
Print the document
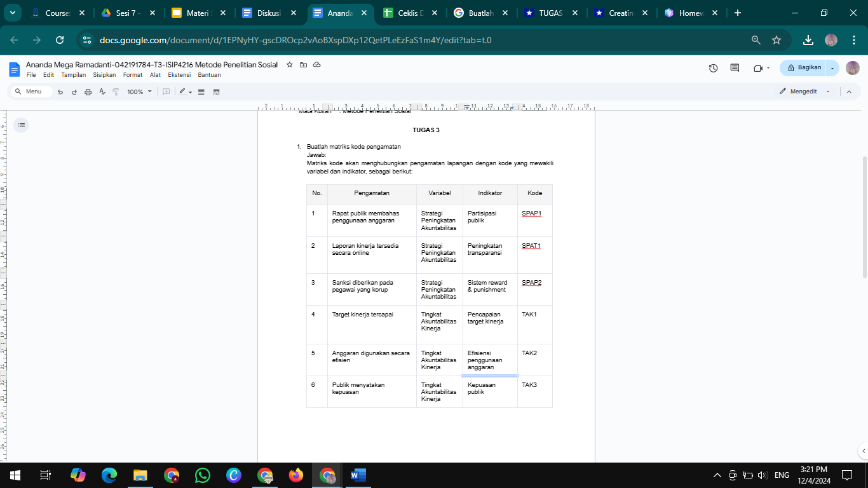[x=88, y=91]
